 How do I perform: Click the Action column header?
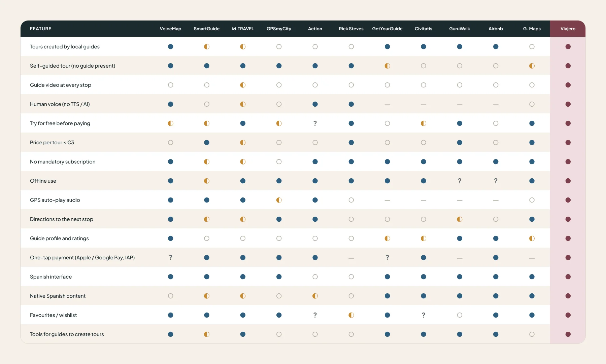click(315, 29)
